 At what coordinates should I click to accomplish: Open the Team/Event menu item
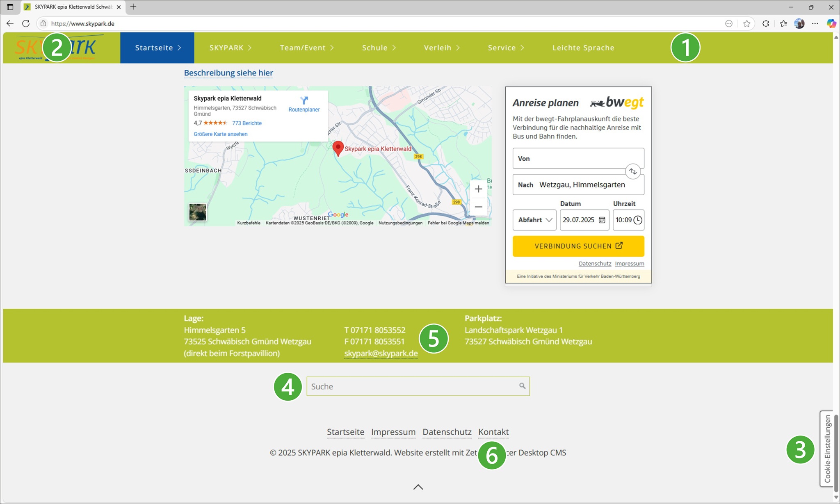point(306,48)
